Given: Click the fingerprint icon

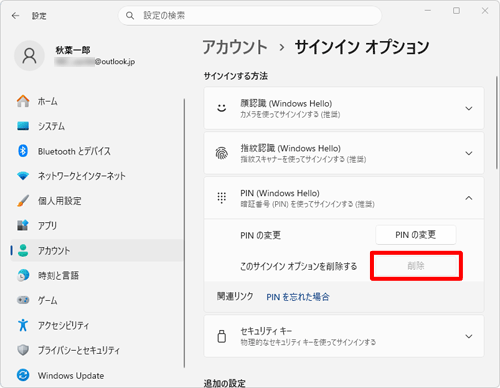Looking at the screenshot, I should click(x=222, y=153).
